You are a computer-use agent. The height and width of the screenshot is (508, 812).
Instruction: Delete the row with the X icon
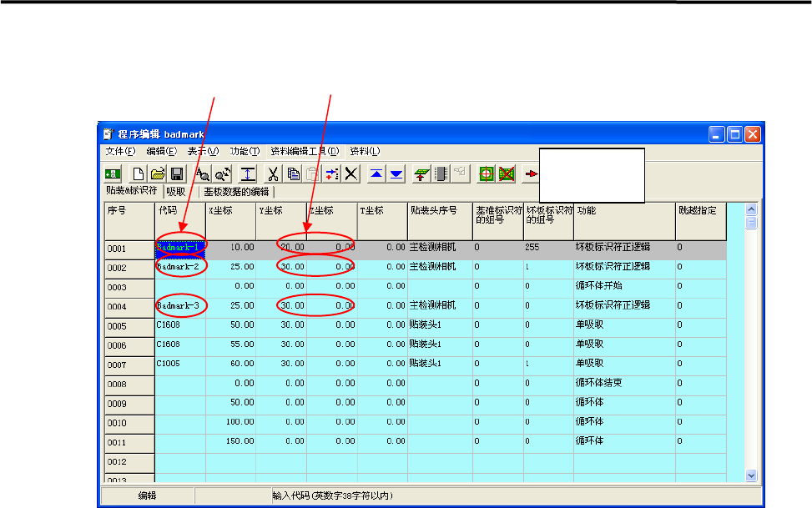[x=351, y=174]
